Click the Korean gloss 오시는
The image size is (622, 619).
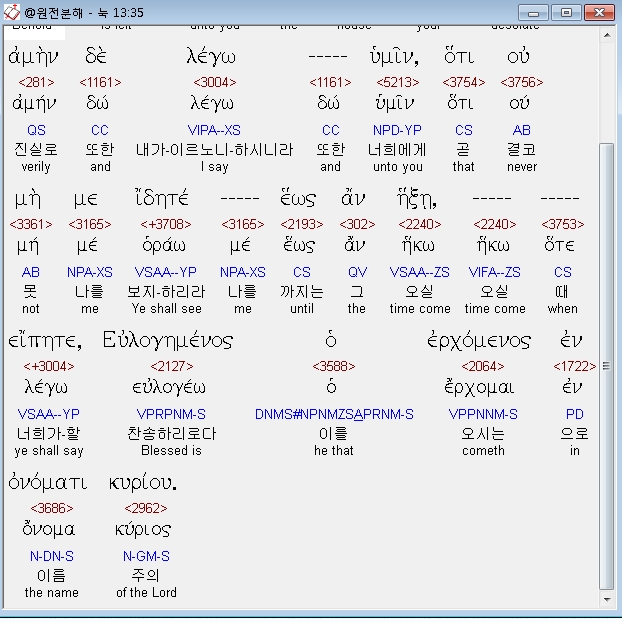tap(483, 434)
